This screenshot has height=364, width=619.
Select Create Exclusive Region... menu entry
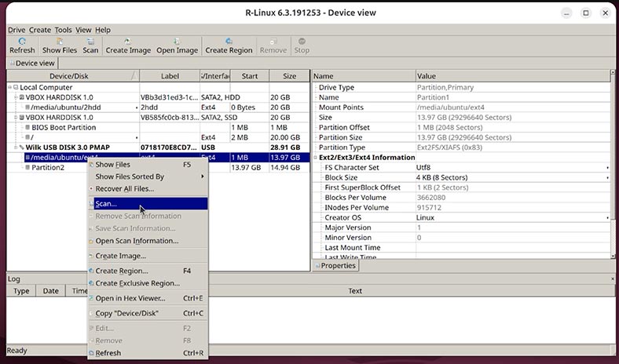click(148, 283)
